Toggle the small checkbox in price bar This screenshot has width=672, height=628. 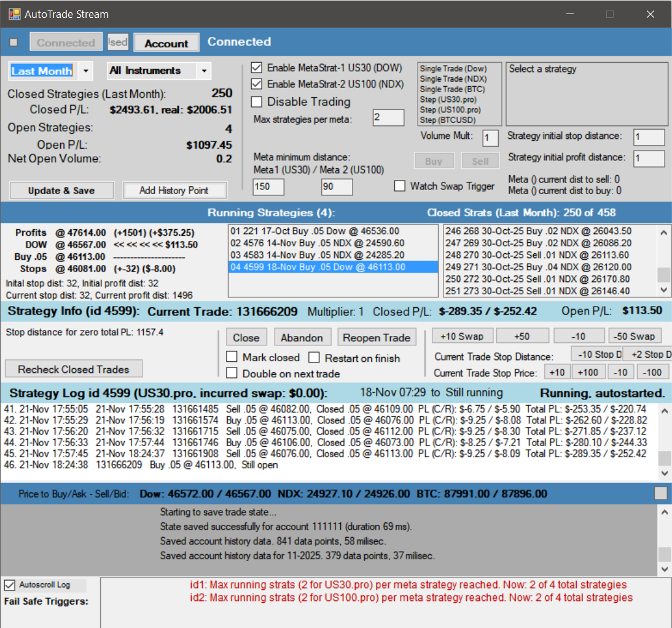pos(660,493)
